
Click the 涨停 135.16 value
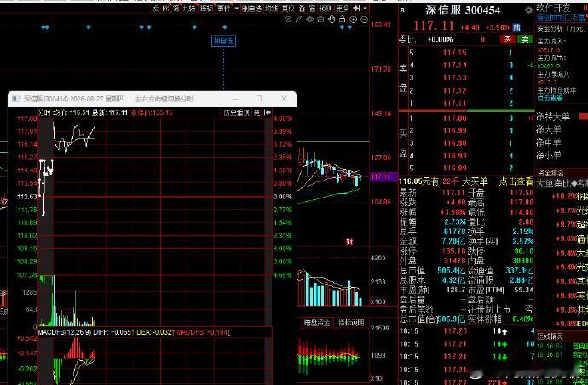click(453, 250)
